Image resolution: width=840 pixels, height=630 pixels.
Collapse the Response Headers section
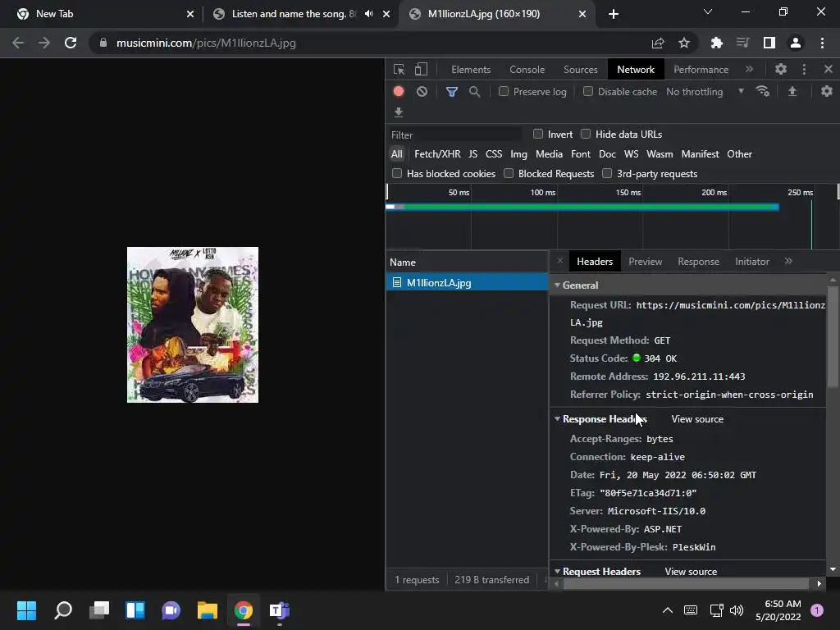(557, 419)
